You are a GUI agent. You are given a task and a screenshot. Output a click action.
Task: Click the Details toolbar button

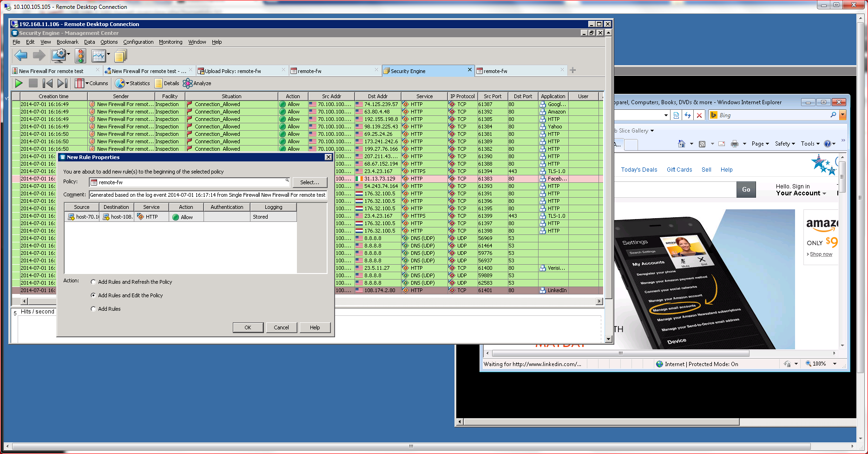167,83
